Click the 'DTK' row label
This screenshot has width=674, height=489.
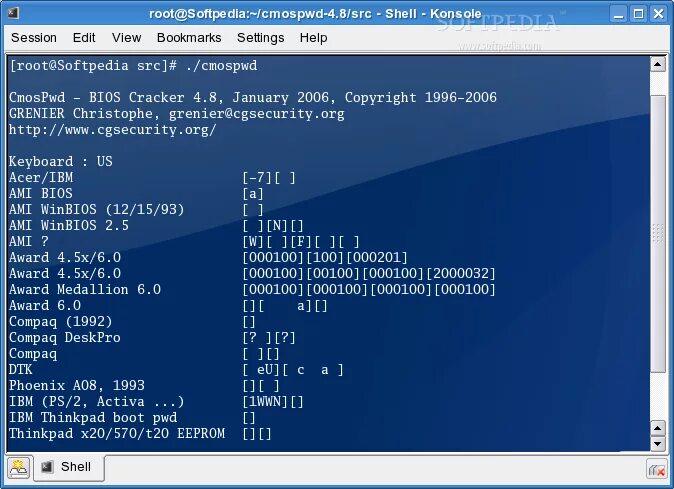[x=21, y=370]
